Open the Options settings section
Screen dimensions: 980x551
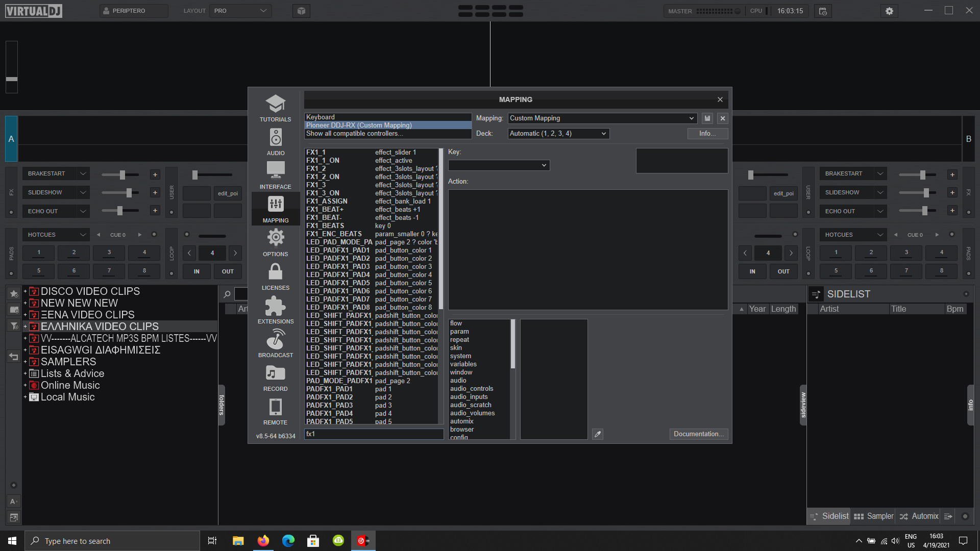click(275, 243)
